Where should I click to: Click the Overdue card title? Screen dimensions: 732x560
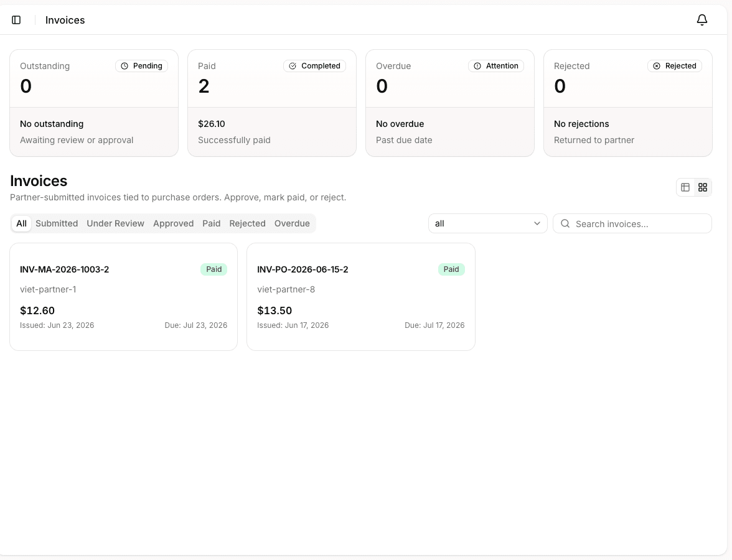coord(393,66)
